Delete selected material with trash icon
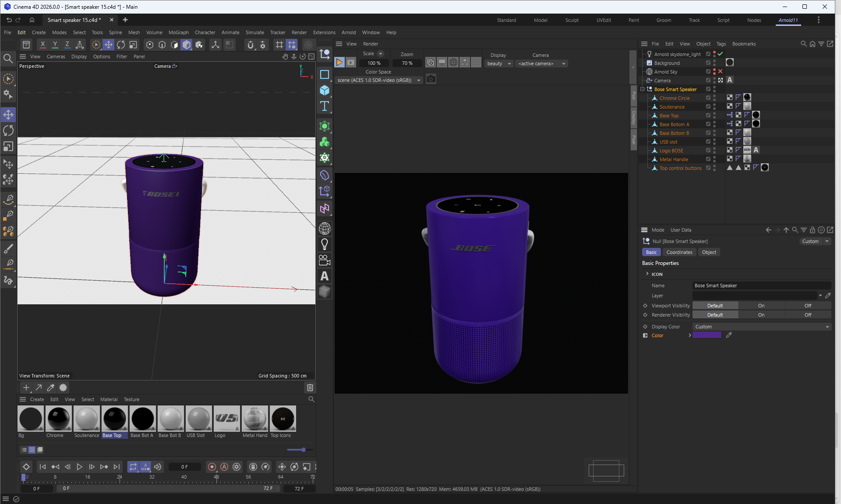 tap(310, 388)
